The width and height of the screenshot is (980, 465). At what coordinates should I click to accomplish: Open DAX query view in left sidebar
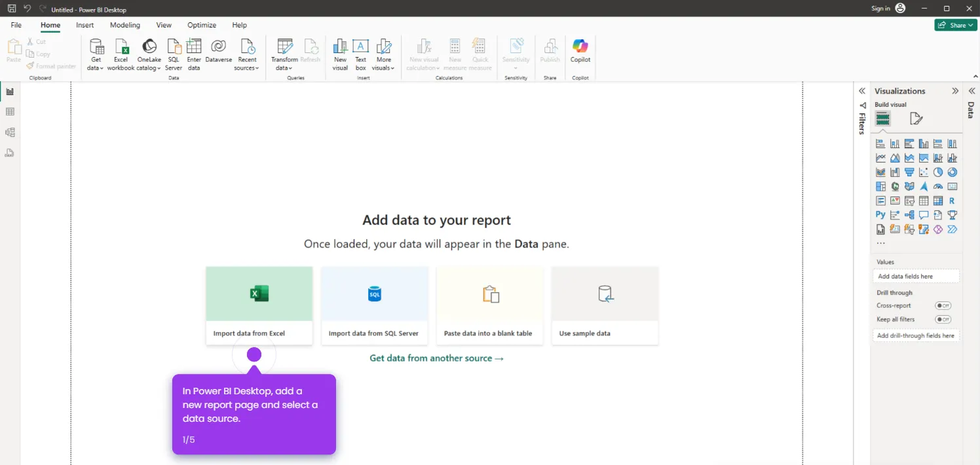(10, 153)
